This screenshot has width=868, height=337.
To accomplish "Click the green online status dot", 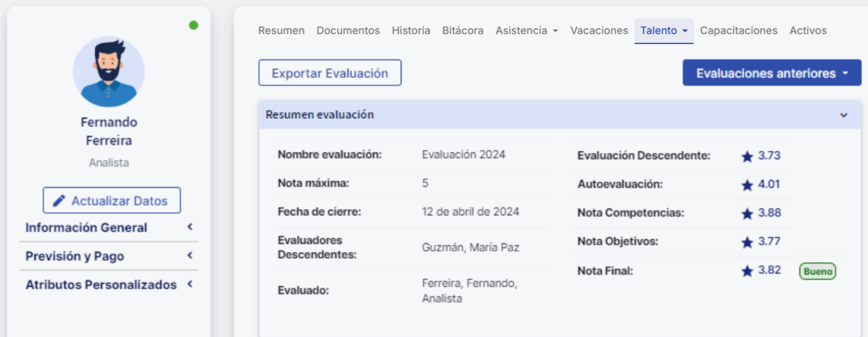I will tap(194, 25).
